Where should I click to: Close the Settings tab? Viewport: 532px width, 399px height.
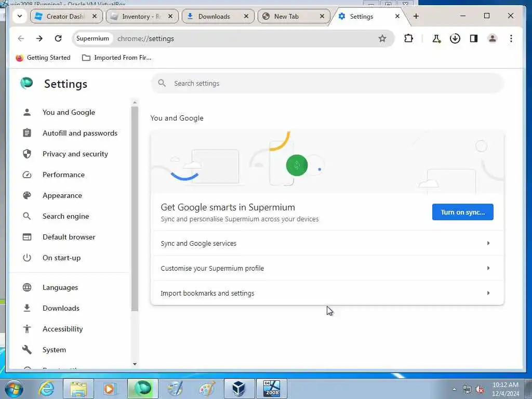click(x=397, y=16)
